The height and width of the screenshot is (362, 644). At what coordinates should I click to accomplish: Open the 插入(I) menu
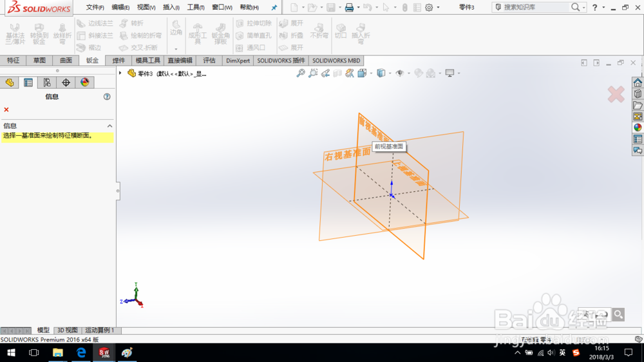click(x=171, y=7)
